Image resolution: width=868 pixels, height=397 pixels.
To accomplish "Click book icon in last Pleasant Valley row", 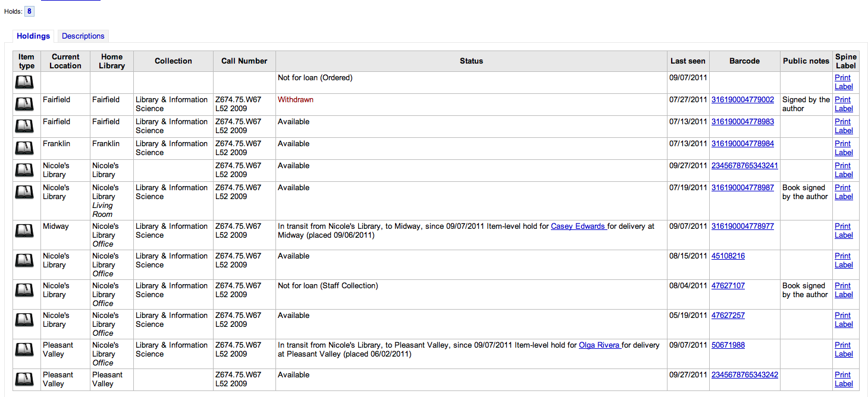I will [24, 380].
